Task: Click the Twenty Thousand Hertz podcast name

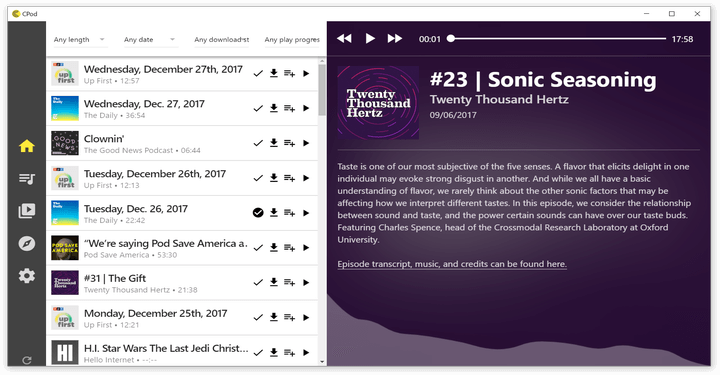Action: point(499,99)
